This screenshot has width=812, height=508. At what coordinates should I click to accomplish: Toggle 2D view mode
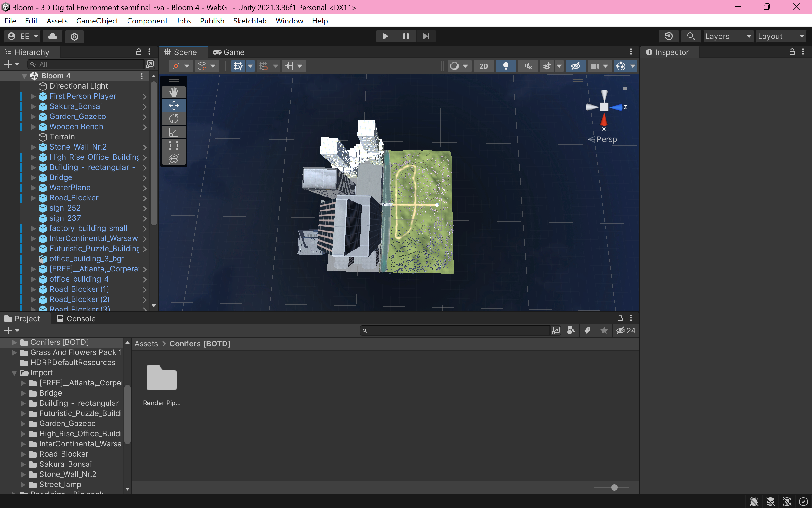click(483, 66)
